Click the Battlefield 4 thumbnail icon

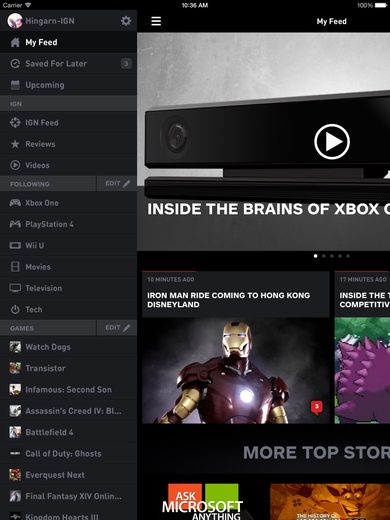pyautogui.click(x=15, y=432)
